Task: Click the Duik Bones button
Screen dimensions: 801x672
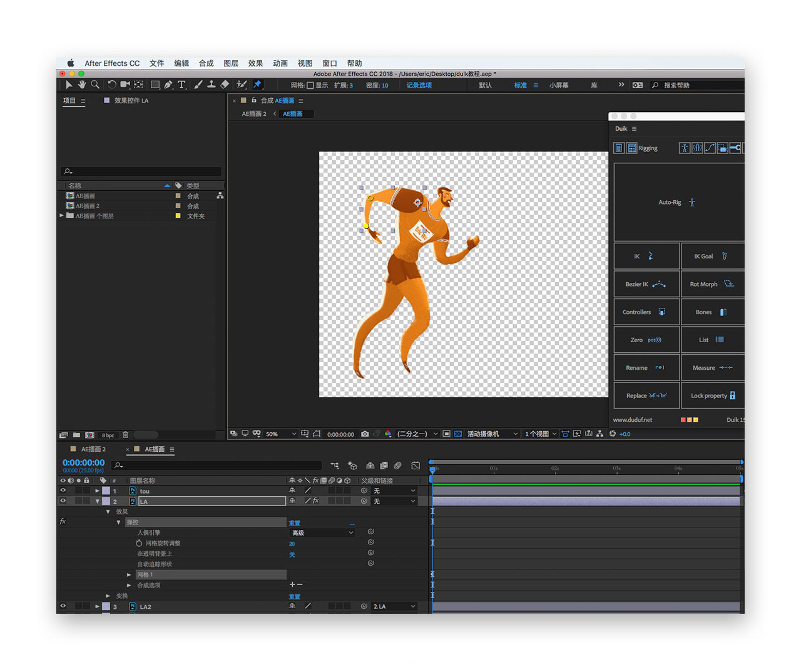Action: [713, 312]
